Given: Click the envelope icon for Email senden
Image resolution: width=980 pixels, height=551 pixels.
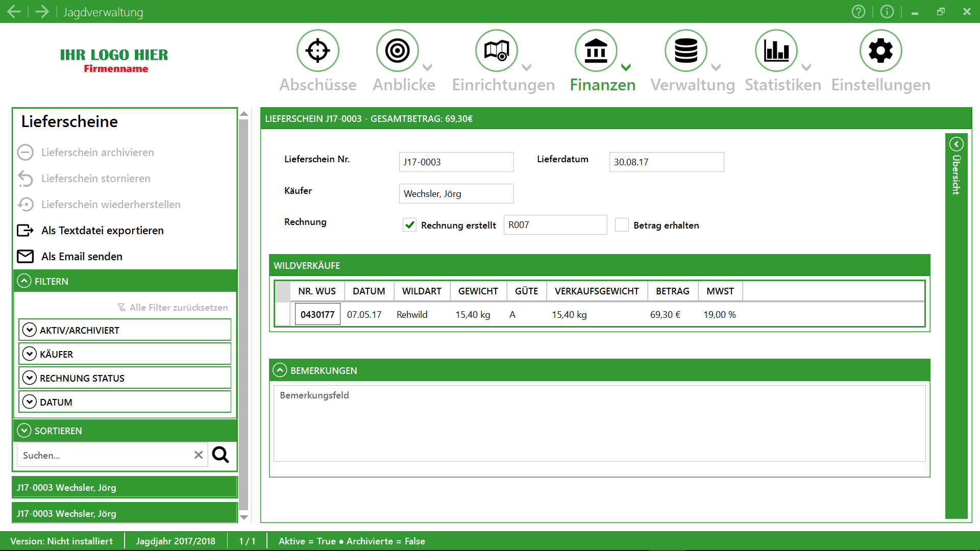Looking at the screenshot, I should pos(25,256).
